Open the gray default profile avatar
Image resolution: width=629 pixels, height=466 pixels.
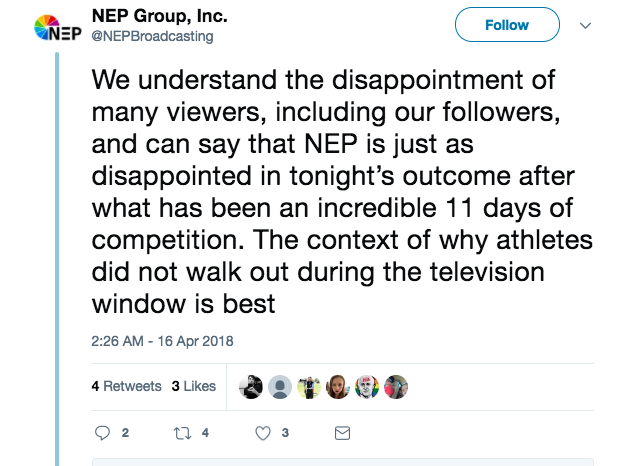280,387
